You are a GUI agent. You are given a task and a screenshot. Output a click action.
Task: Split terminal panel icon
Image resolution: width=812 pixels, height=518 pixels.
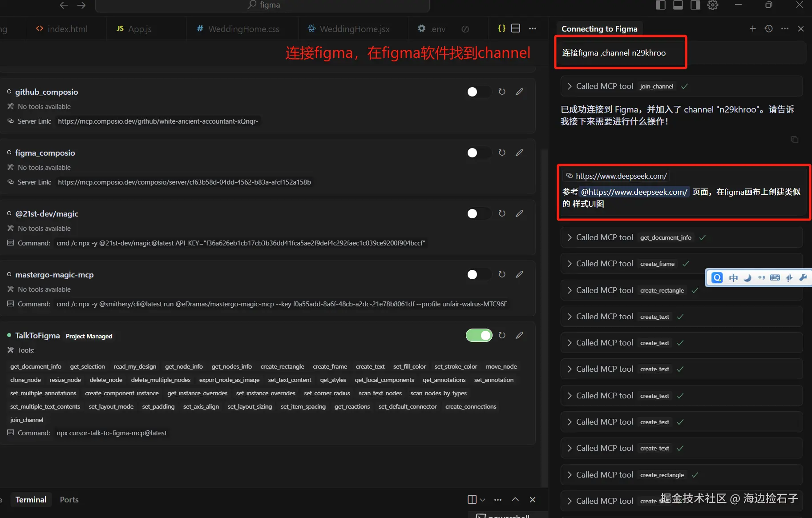tap(472, 499)
